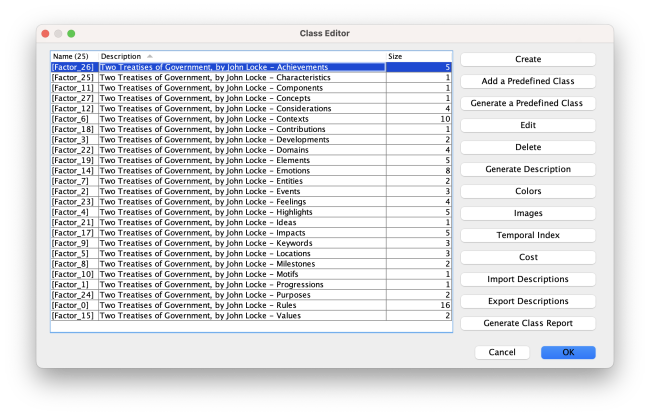The image size is (650, 416).
Task: Select the [Factor_0] name cell
Action: point(75,305)
